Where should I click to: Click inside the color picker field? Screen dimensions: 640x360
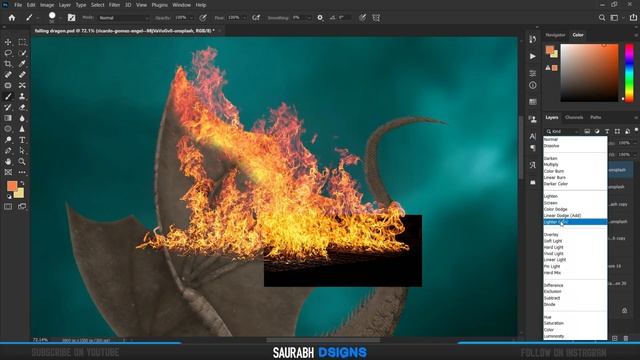point(589,73)
